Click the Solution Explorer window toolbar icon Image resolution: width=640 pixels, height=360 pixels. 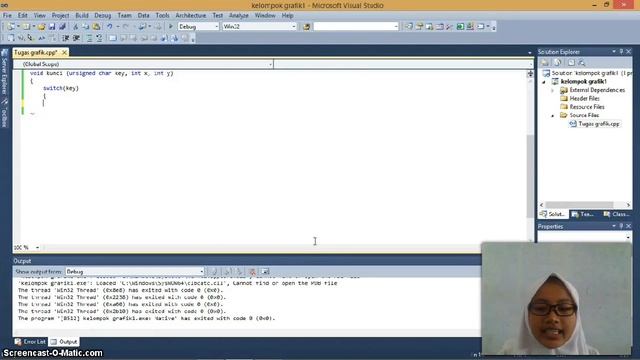point(409,27)
